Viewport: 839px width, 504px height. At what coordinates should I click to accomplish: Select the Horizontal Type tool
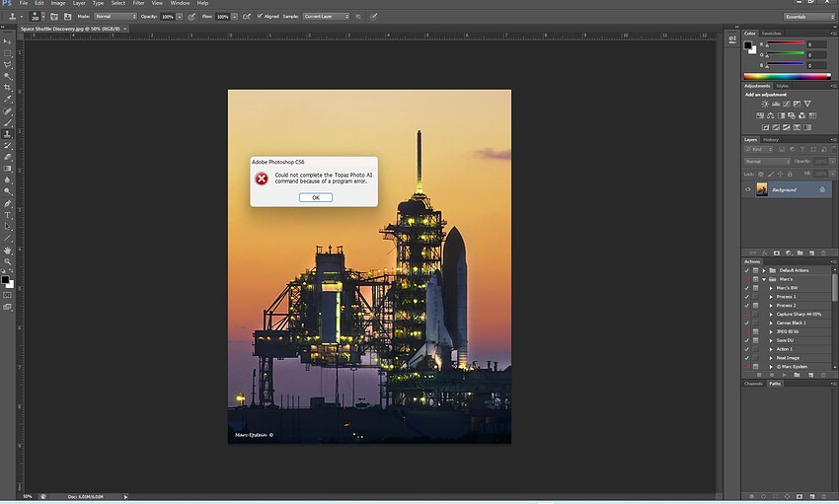point(8,215)
